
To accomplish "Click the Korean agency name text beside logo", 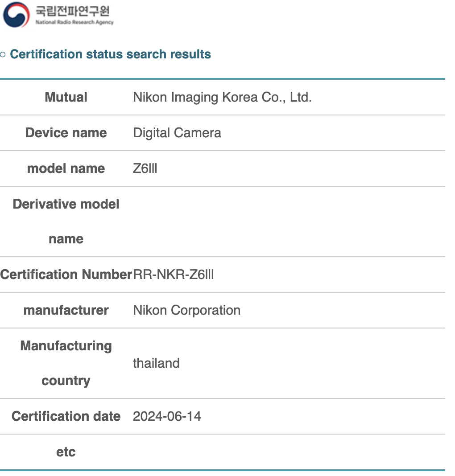I will click(74, 11).
